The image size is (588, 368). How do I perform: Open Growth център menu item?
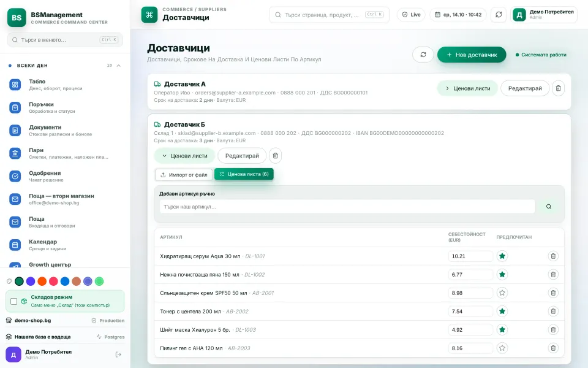point(65,264)
